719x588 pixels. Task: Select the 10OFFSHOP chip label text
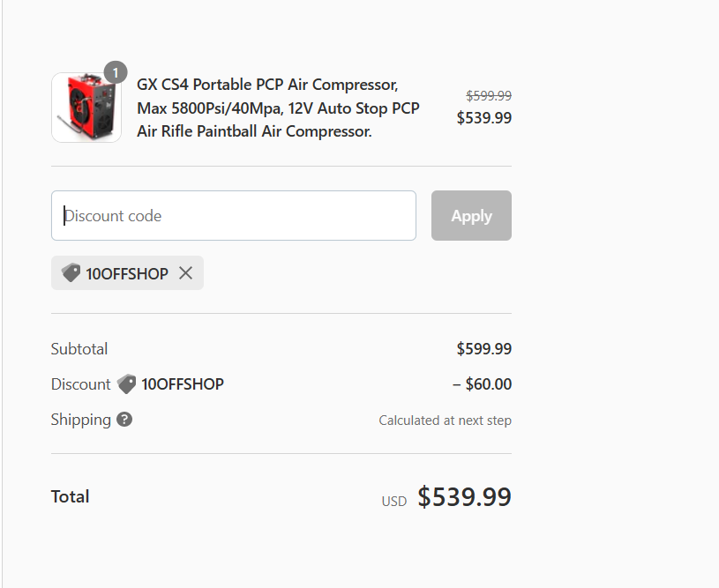[127, 273]
